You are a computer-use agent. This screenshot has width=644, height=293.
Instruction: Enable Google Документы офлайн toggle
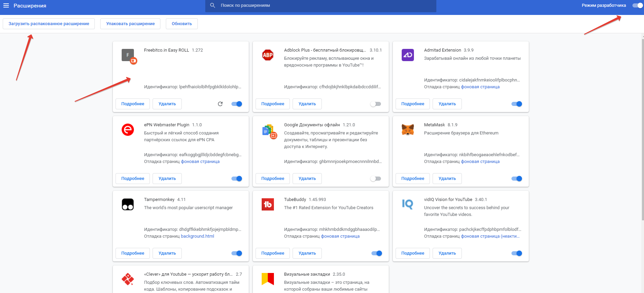tap(376, 179)
